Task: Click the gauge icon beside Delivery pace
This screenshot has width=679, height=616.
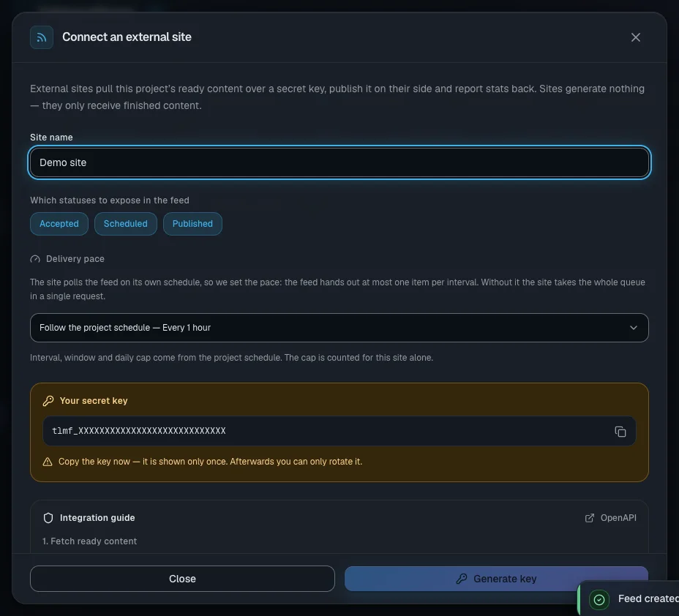Action: [x=35, y=259]
